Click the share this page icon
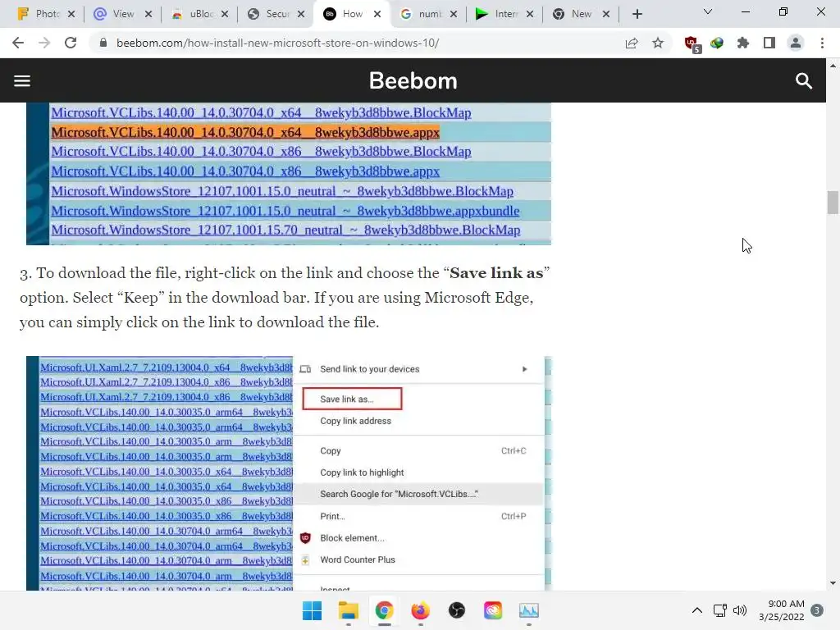 point(632,43)
